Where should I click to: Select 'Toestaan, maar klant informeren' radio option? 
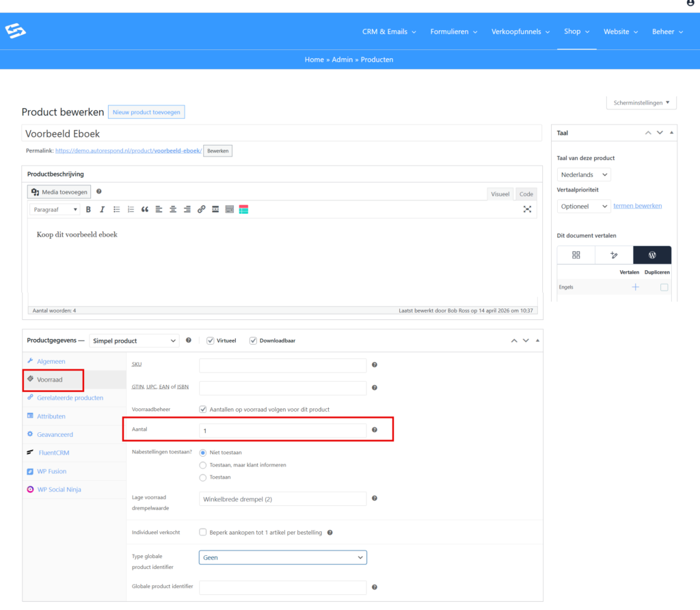pyautogui.click(x=202, y=465)
